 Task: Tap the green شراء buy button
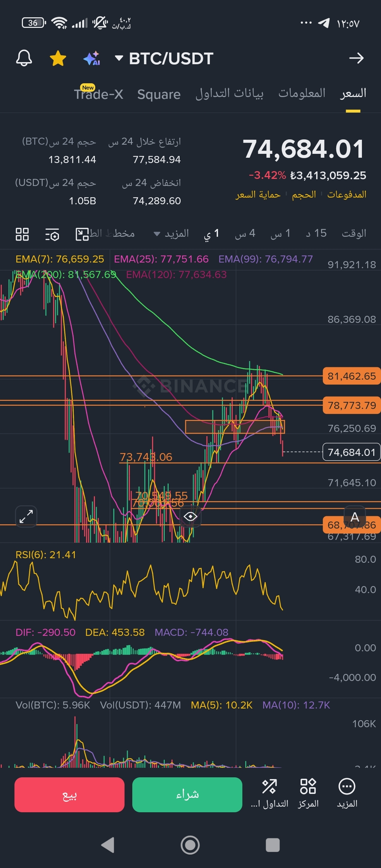187,795
